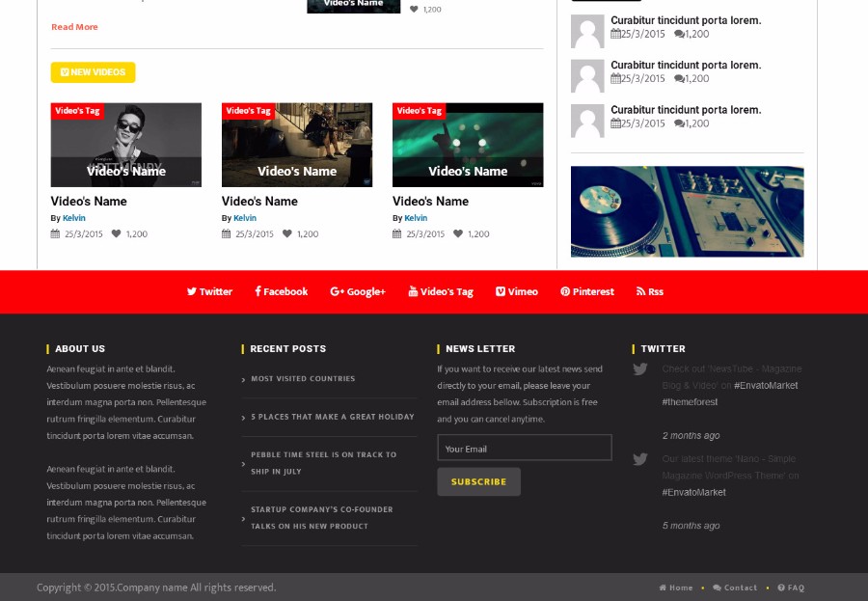Click the chevron beside Startup Company's Co-Founder post
The width and height of the screenshot is (868, 601).
coord(244,518)
